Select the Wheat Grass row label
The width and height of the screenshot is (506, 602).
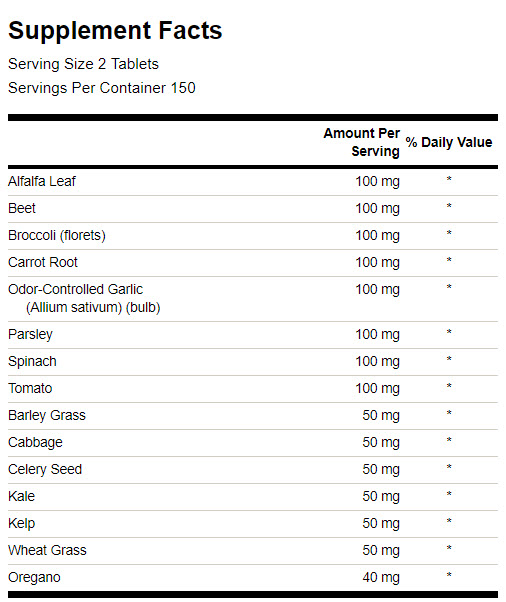point(47,550)
